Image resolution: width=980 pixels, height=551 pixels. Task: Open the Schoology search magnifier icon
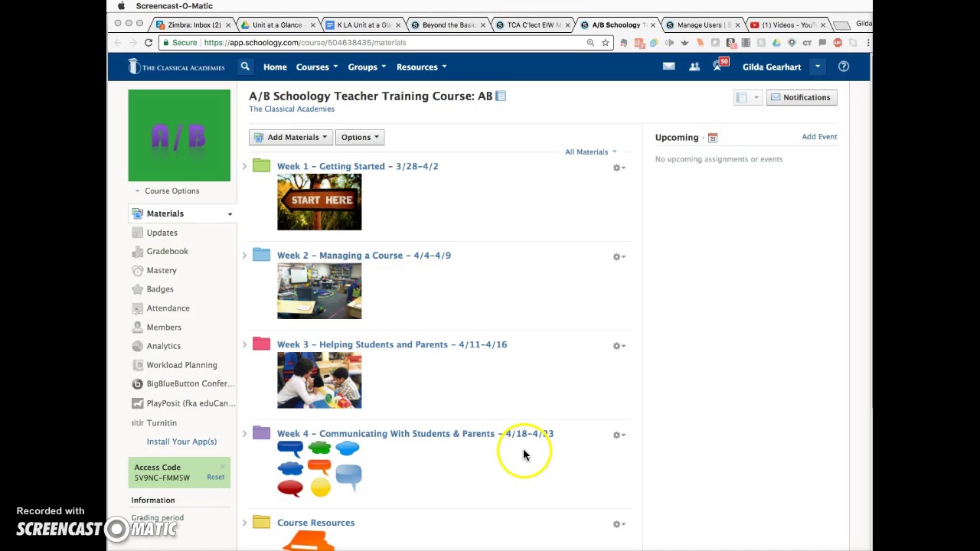pos(245,67)
